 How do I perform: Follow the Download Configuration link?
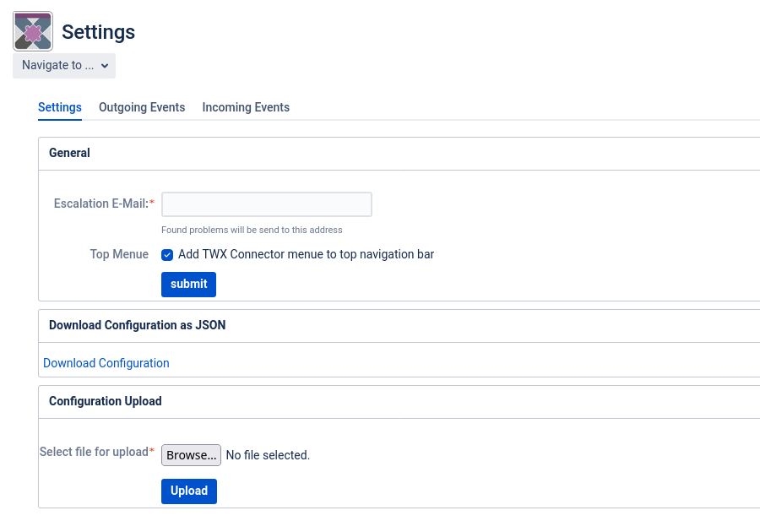pos(106,363)
